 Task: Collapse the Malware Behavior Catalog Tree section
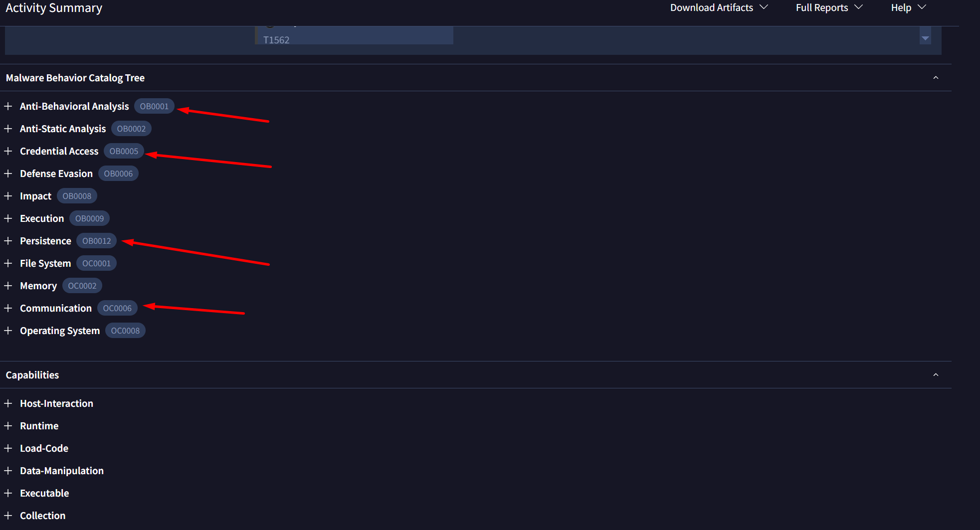936,78
